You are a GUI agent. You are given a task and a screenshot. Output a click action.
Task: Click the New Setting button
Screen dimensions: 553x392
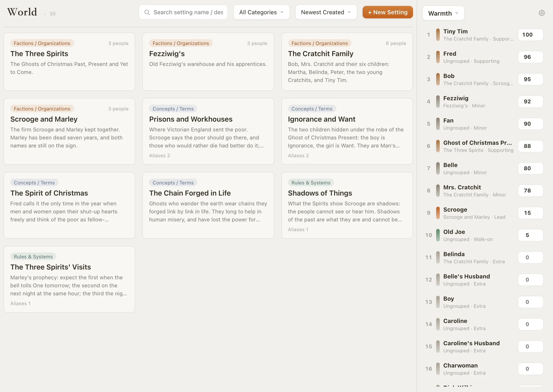tap(388, 12)
